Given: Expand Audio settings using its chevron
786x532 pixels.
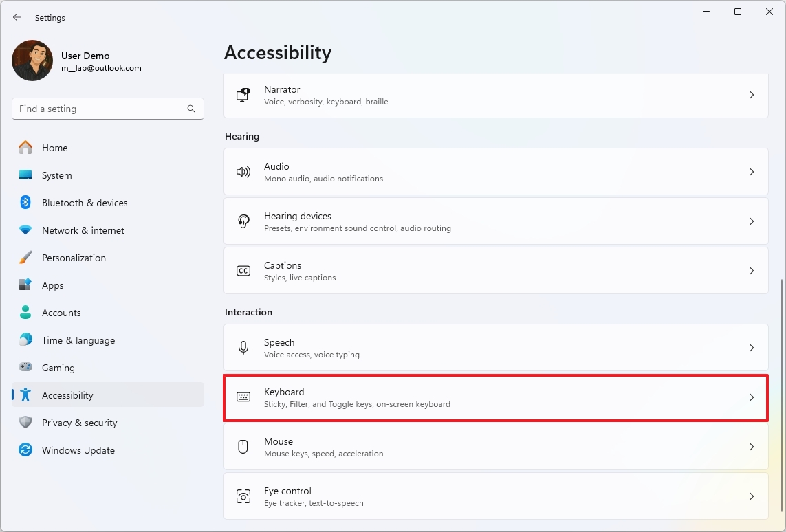Looking at the screenshot, I should pyautogui.click(x=751, y=172).
